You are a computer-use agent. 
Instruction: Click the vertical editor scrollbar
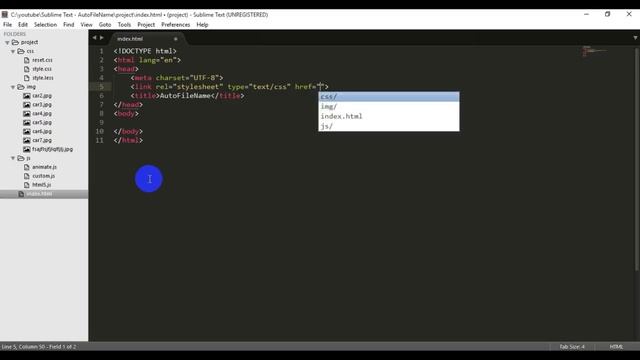[637, 159]
